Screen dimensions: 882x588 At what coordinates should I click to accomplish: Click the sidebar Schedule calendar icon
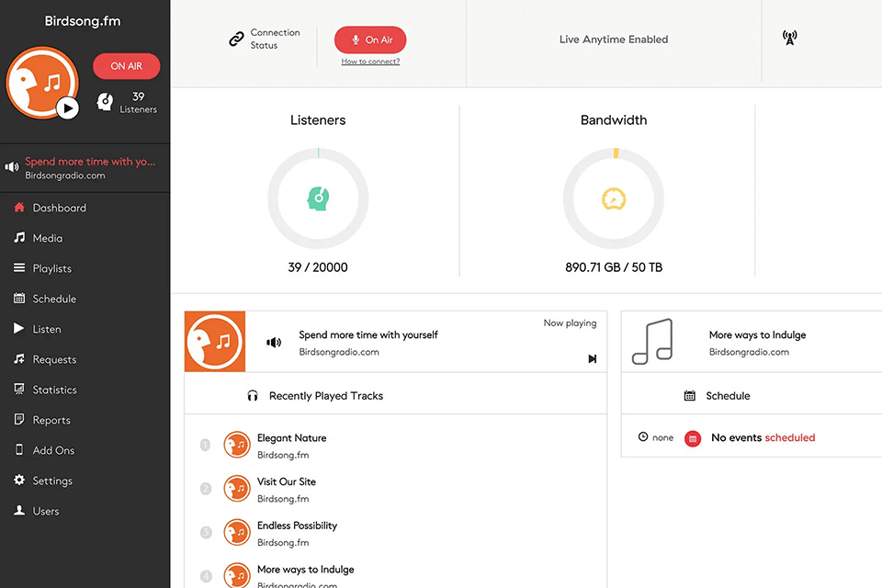(19, 299)
